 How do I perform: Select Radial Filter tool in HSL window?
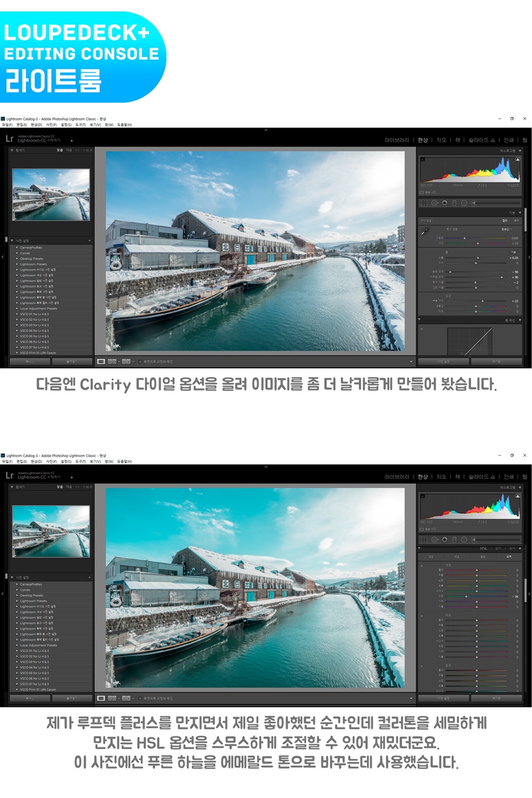[x=464, y=540]
